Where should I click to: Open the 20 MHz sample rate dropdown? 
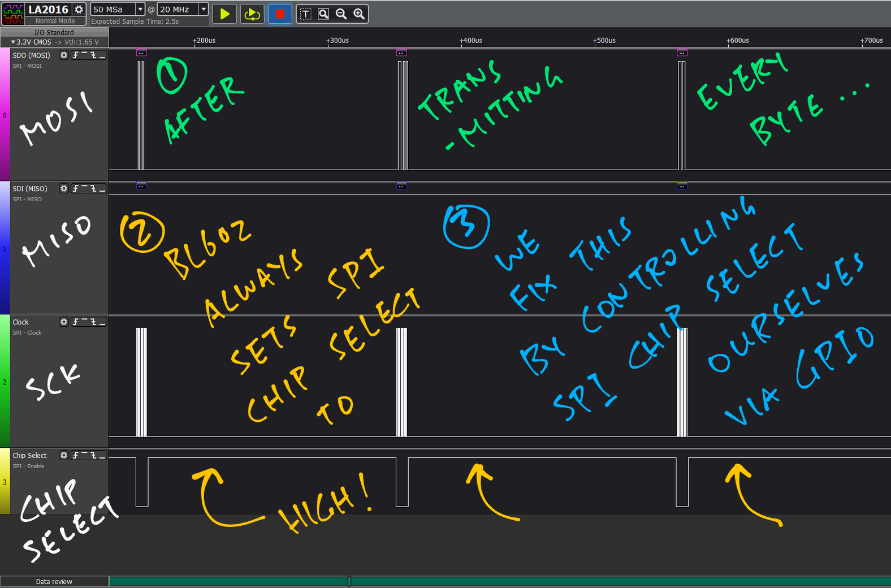[x=204, y=9]
